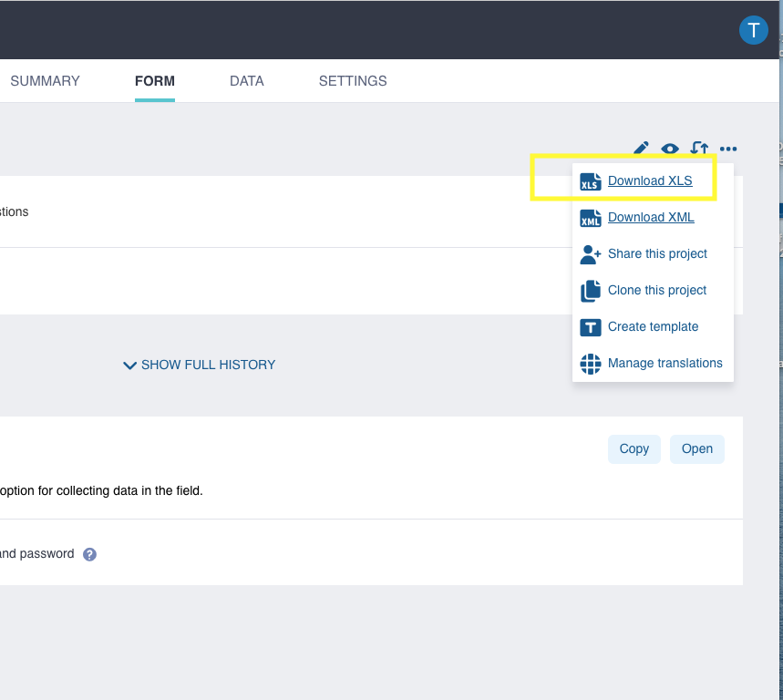Screen dimensions: 783x700
Task: Click the Download XLS link
Action: [x=650, y=180]
